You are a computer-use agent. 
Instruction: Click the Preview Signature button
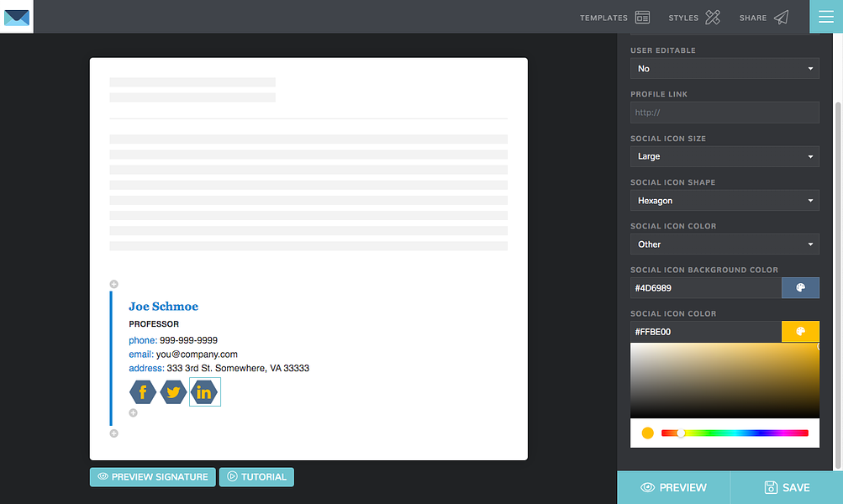click(x=153, y=477)
